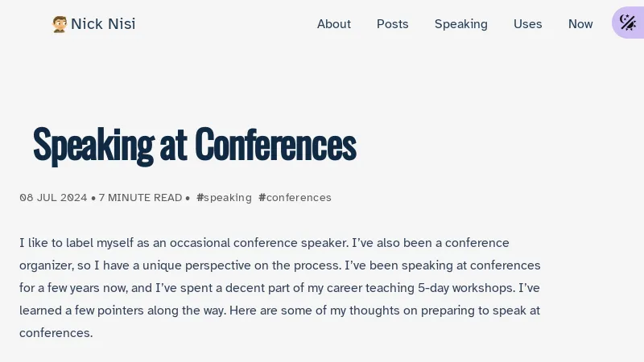Open the About page
644x362 pixels.
pos(333,24)
